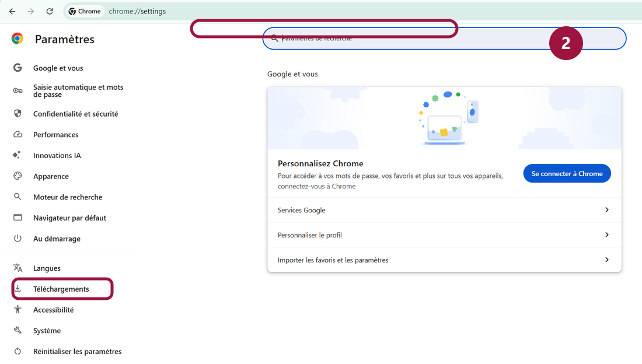
Task: Click the Personnalisez Chrome heading
Action: 320,163
